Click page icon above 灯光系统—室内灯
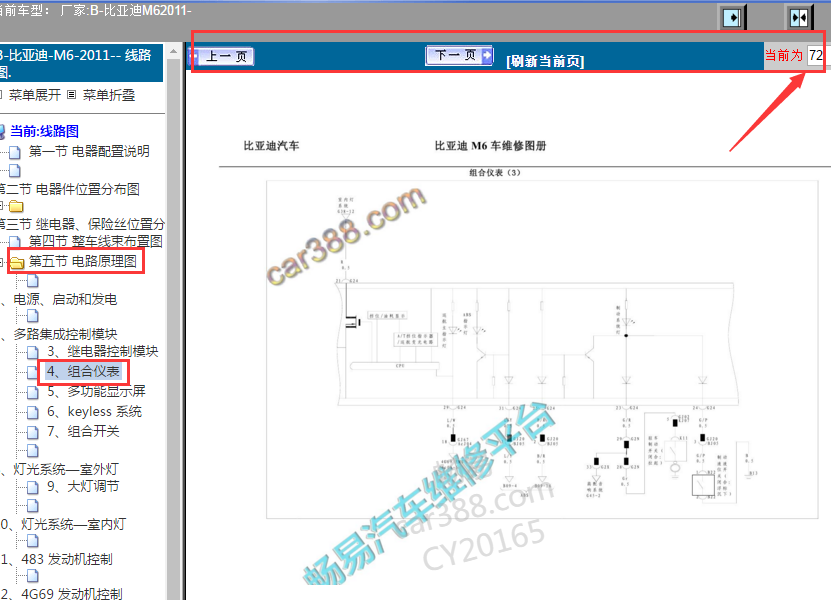The image size is (831, 600). (x=33, y=506)
